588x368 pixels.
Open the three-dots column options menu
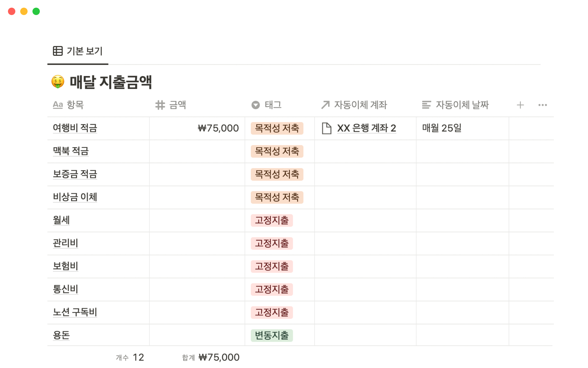coord(542,105)
